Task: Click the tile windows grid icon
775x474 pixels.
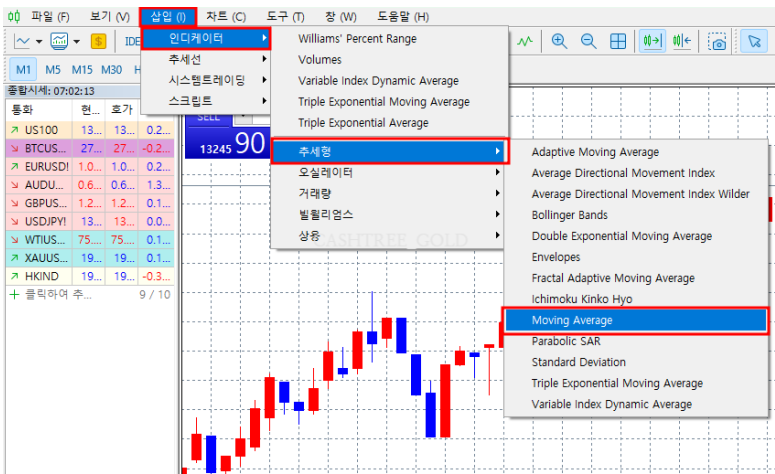Action: click(618, 41)
